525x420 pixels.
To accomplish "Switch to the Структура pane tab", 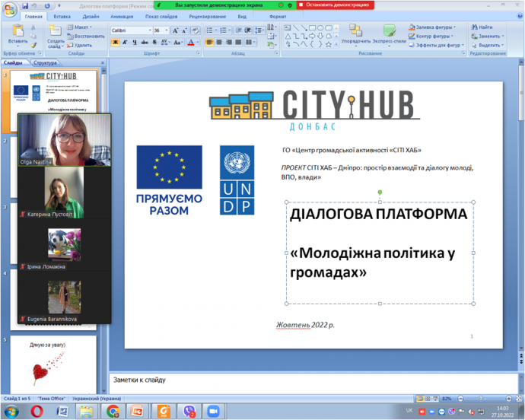I will (x=45, y=62).
